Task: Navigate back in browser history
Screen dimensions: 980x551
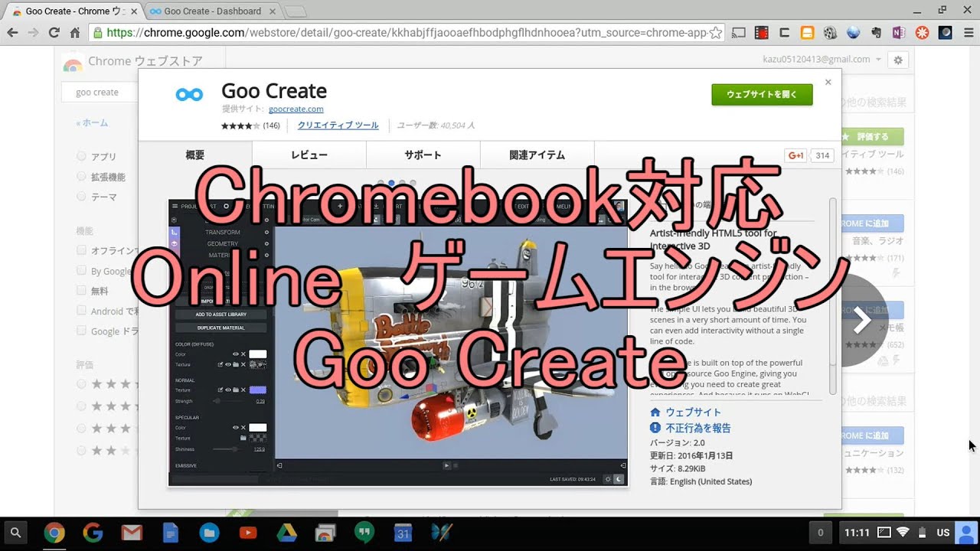Action: (12, 33)
